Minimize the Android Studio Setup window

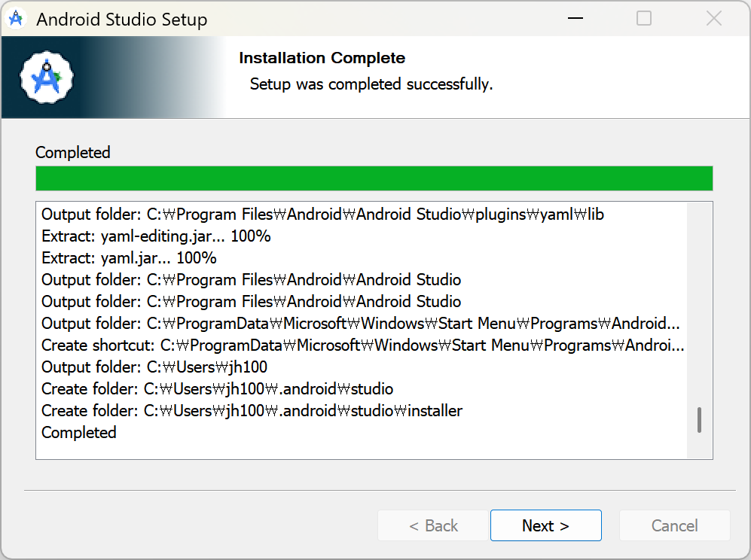pos(575,19)
